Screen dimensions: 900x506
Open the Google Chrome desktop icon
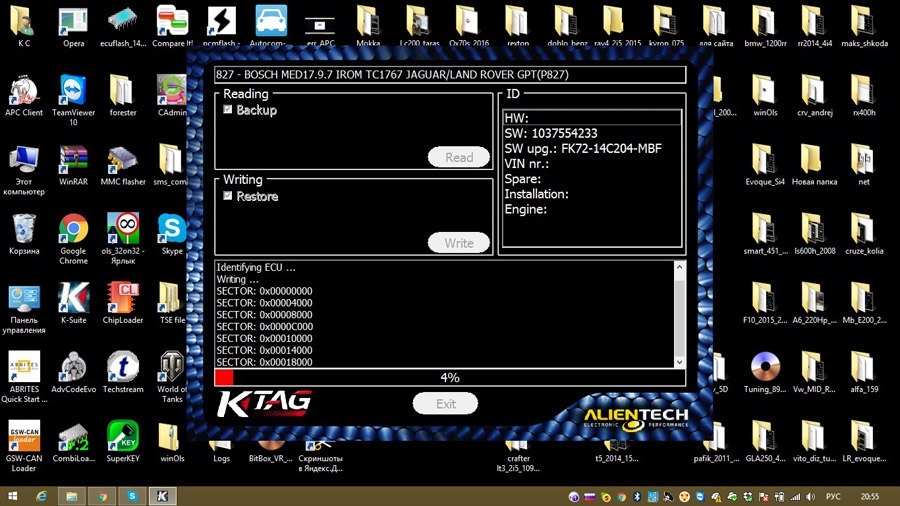coord(73,239)
